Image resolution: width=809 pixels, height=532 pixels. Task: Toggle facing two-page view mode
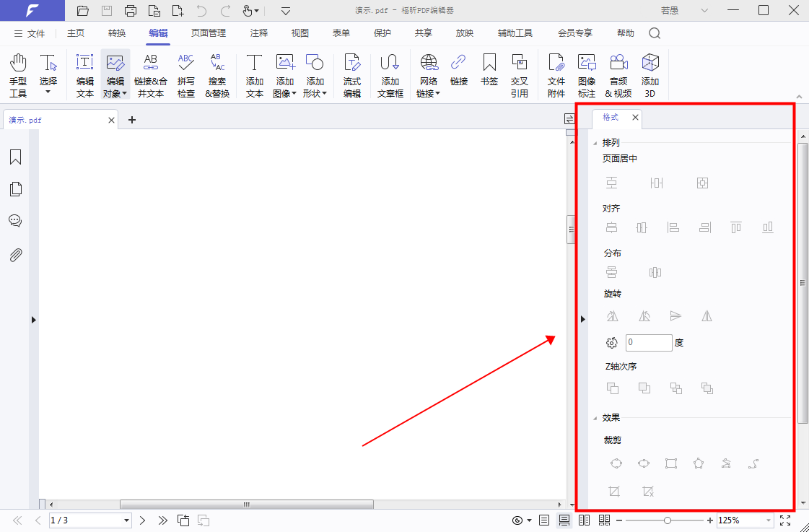[x=584, y=520]
